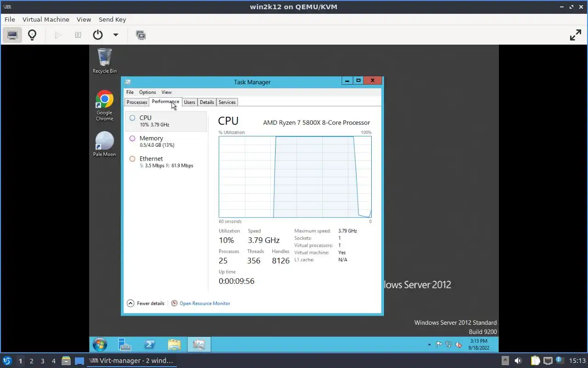588x368 pixels.
Task: Expand the host tray hidden items arrow
Action: pyautogui.click(x=505, y=361)
